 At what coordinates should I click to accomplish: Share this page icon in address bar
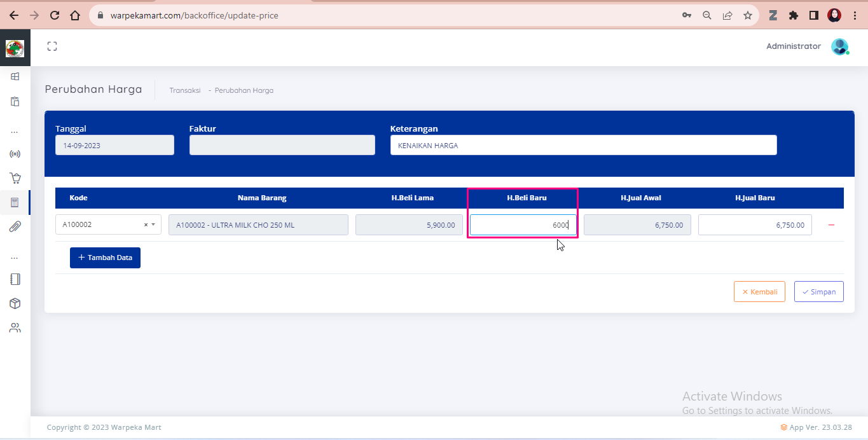point(727,15)
